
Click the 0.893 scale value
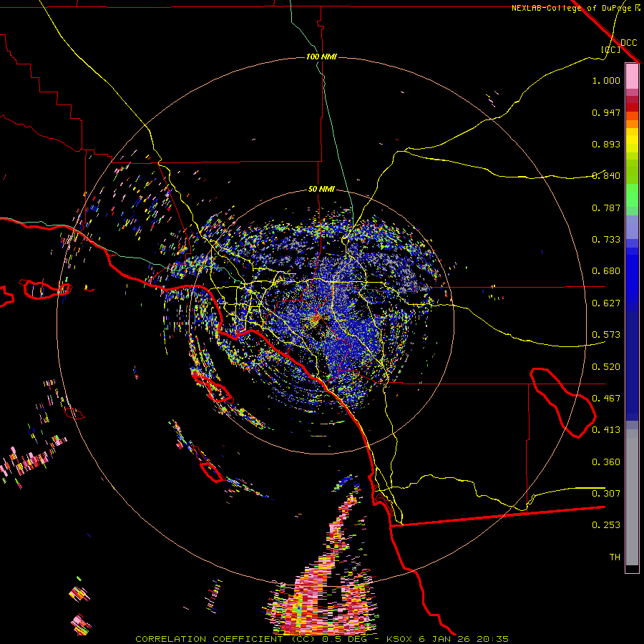tap(606, 144)
